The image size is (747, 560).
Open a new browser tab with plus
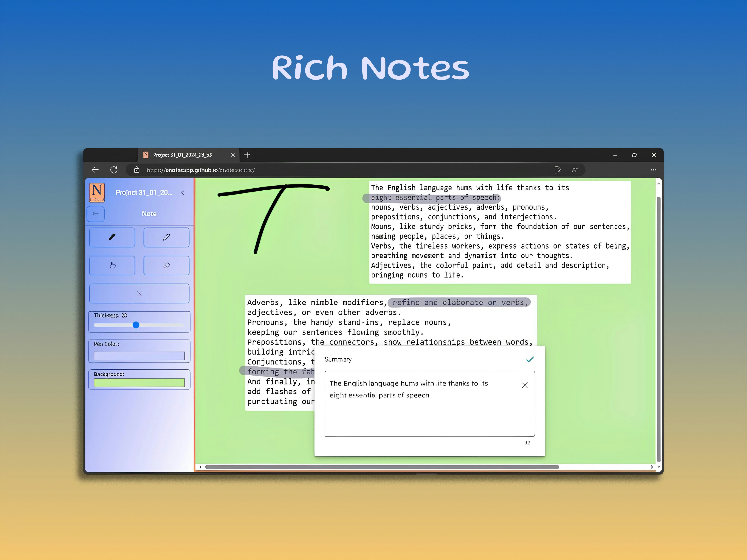(247, 155)
